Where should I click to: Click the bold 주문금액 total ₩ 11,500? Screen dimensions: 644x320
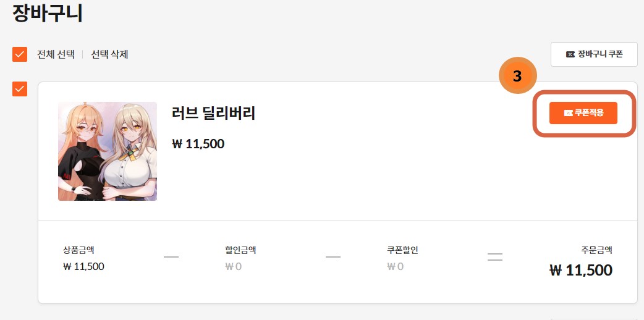580,270
